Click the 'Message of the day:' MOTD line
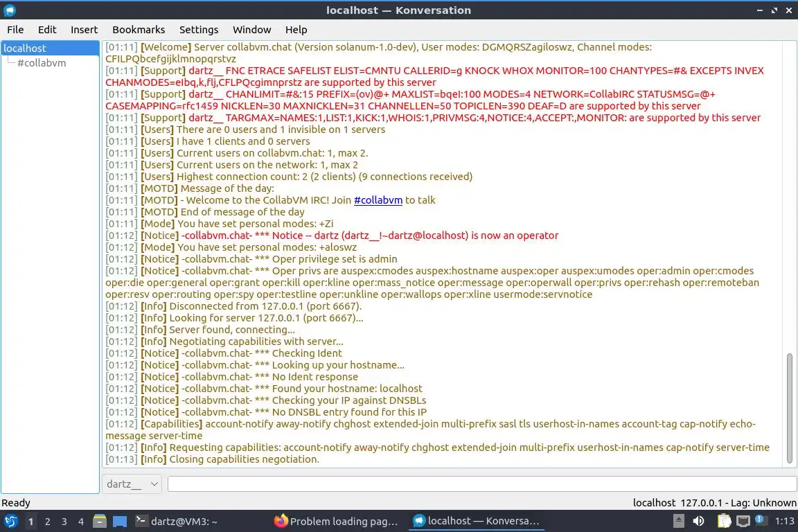Viewport: 798px width, 532px height. click(x=190, y=188)
